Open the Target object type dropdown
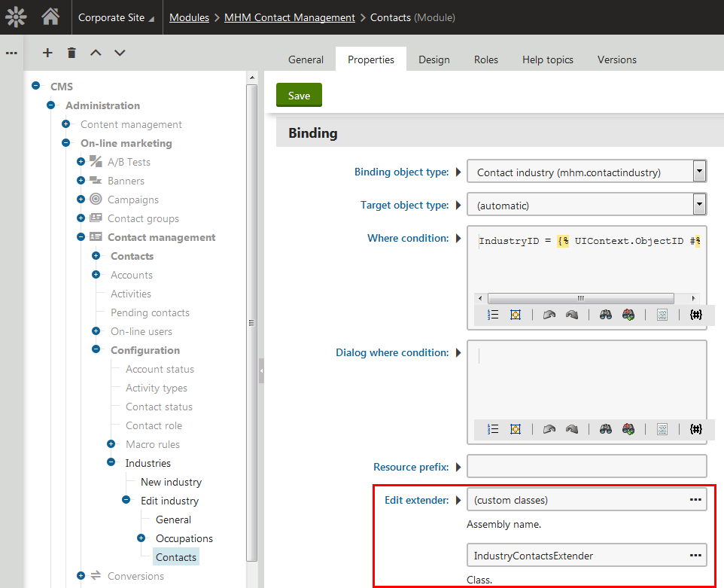Image resolution: width=724 pixels, height=588 pixels. coord(699,204)
